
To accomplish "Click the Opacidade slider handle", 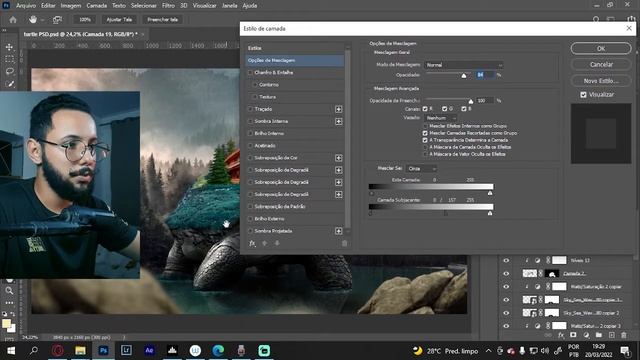I will pyautogui.click(x=464, y=76).
